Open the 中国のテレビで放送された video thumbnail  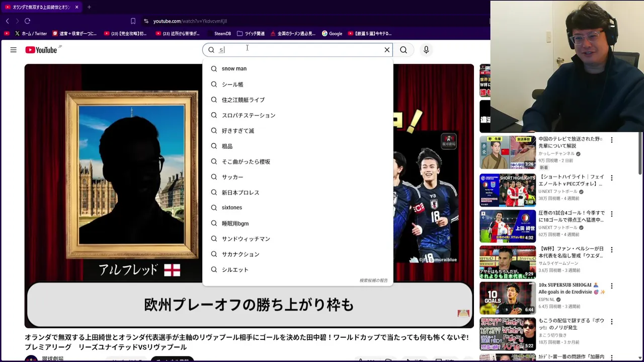pyautogui.click(x=507, y=152)
